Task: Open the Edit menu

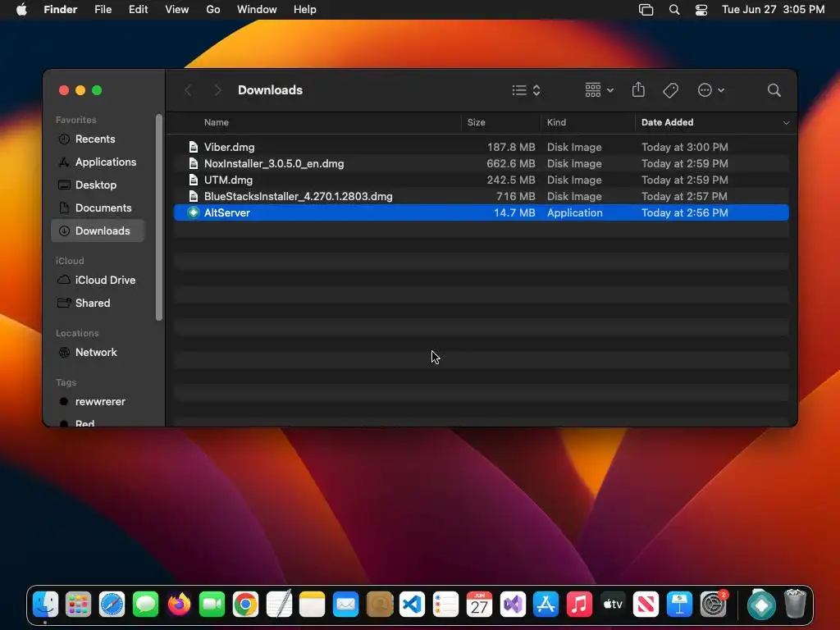Action: (138, 10)
